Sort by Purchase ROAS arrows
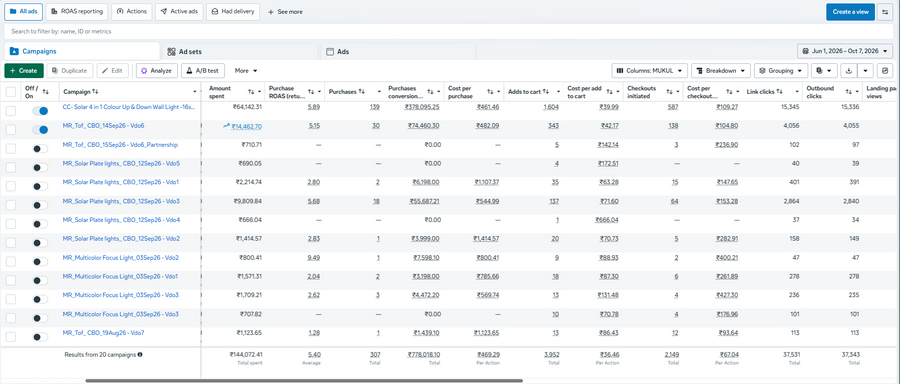 click(311, 91)
